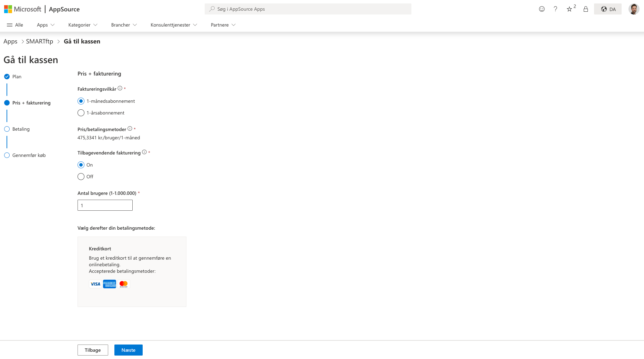Open the Partnere menu
Viewport: 644px width, 359px height.
pyautogui.click(x=223, y=25)
